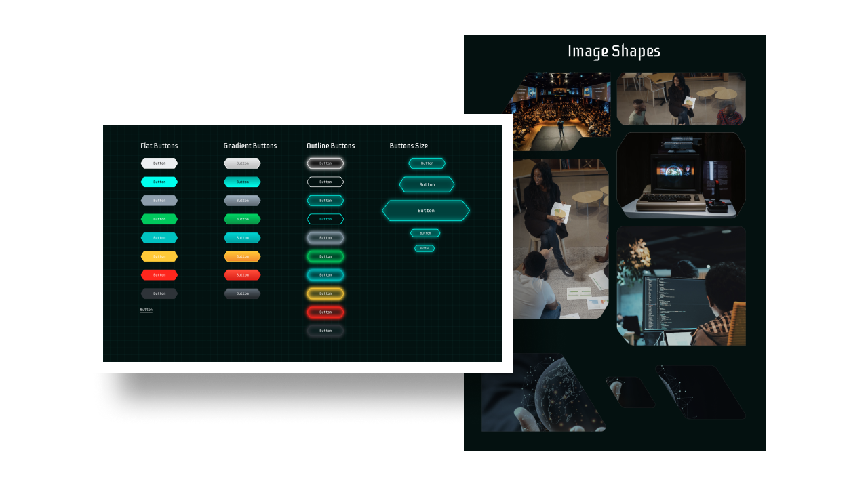Click the programmer at code monitor image
868x488 pixels.
681,285
